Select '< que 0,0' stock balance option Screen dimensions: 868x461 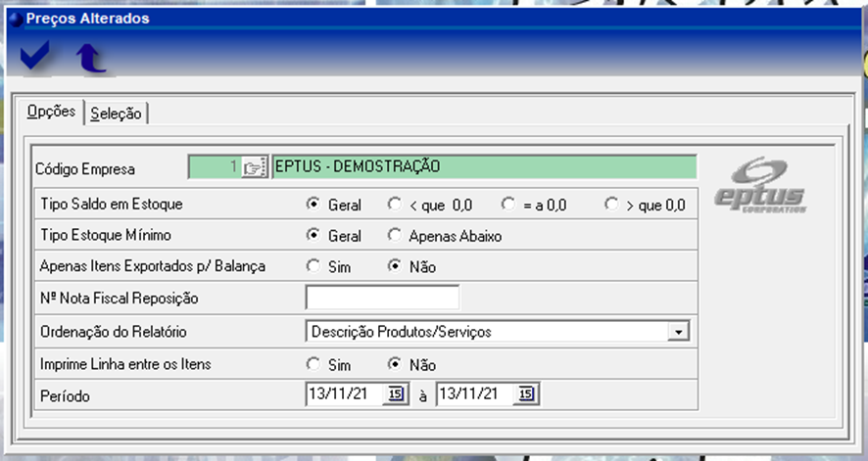(395, 206)
